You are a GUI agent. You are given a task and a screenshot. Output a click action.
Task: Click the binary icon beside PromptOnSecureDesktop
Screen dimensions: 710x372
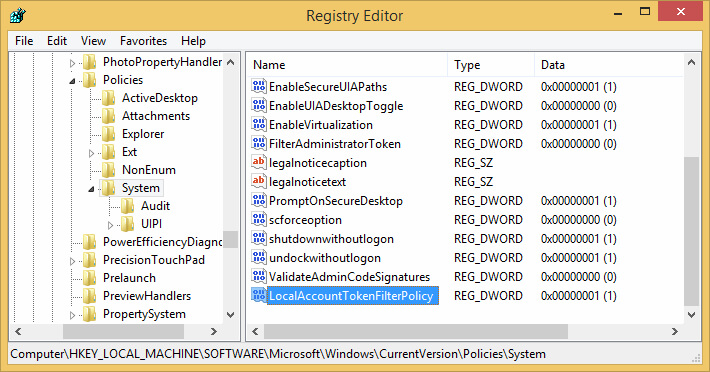259,200
